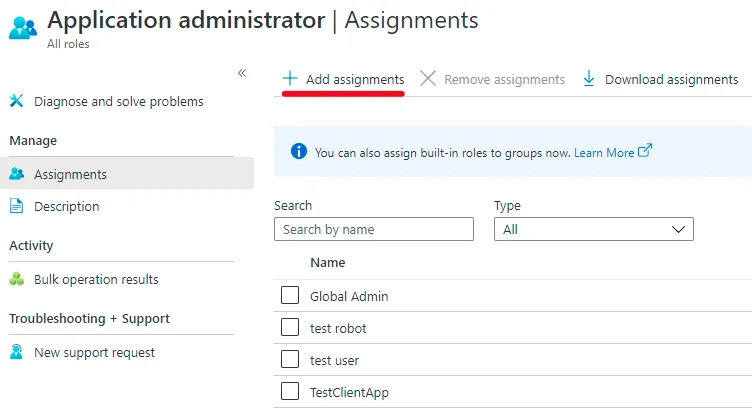Screen dimensions: 752x413
Task: Open Bulk operation results menu item
Action: coord(96,279)
